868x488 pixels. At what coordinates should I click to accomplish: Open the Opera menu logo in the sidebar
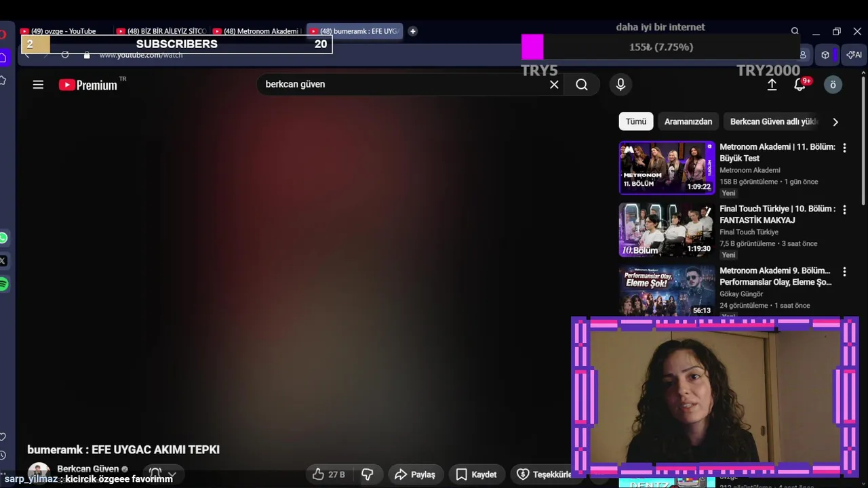pyautogui.click(x=3, y=34)
